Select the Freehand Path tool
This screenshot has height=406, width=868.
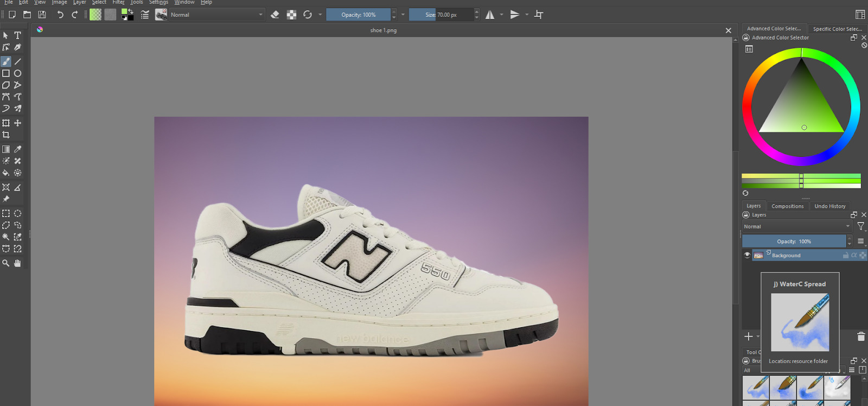point(18,97)
